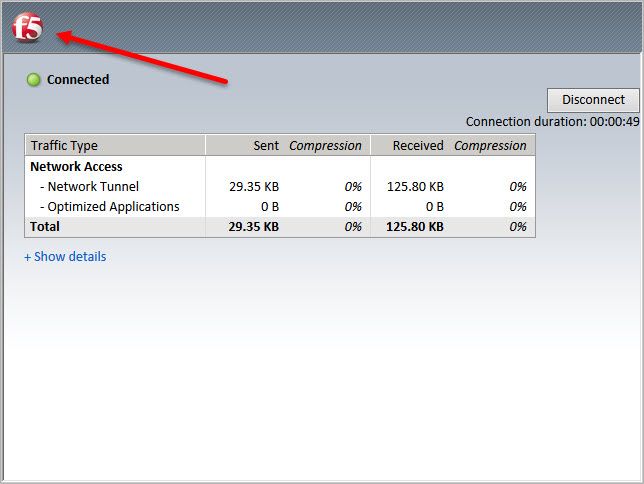
Task: Select the Optimized Applications row
Action: pos(280,207)
